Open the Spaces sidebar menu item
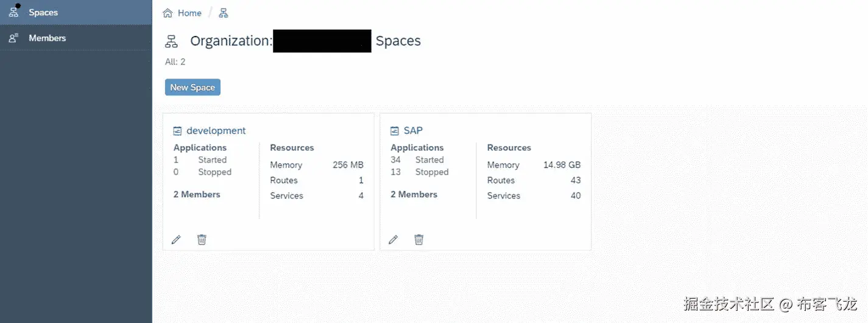This screenshot has width=868, height=323. (x=43, y=12)
